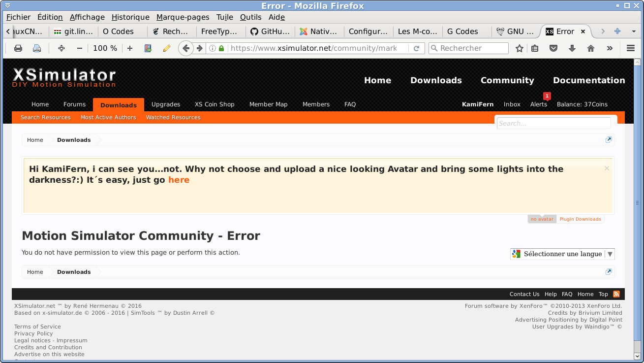Click the Rechercher browser search box

(468, 48)
